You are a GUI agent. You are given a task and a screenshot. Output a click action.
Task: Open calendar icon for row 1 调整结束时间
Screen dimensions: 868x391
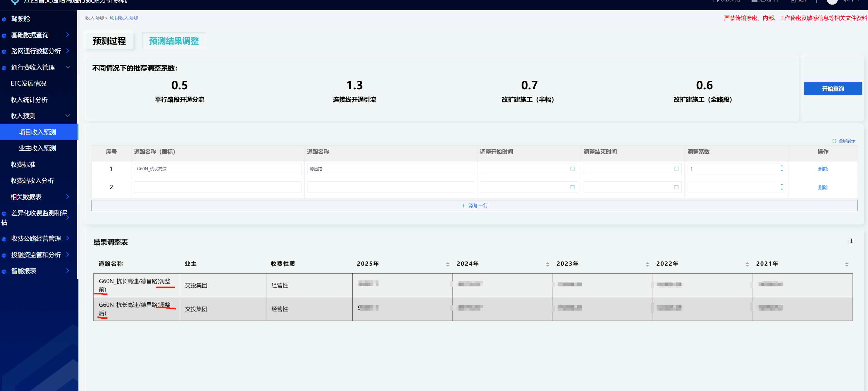(676, 169)
